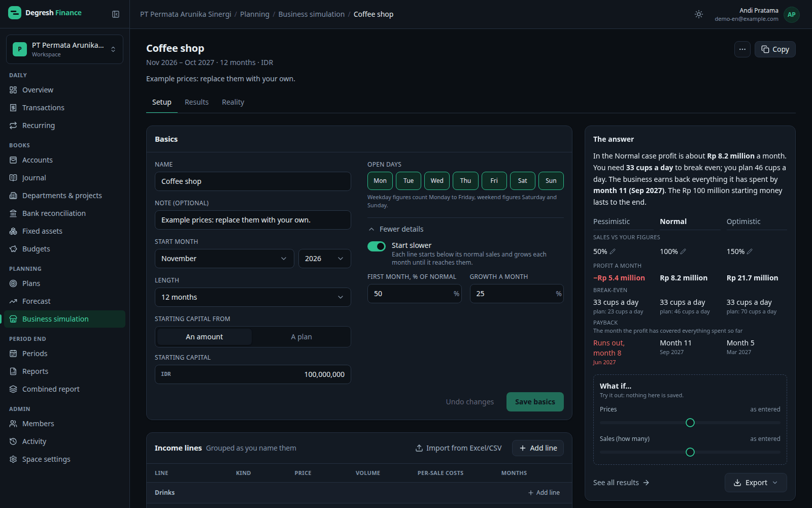The width and height of the screenshot is (812, 508).
Task: Edit the Pessimistic 50% pencil icon
Action: [x=613, y=251]
